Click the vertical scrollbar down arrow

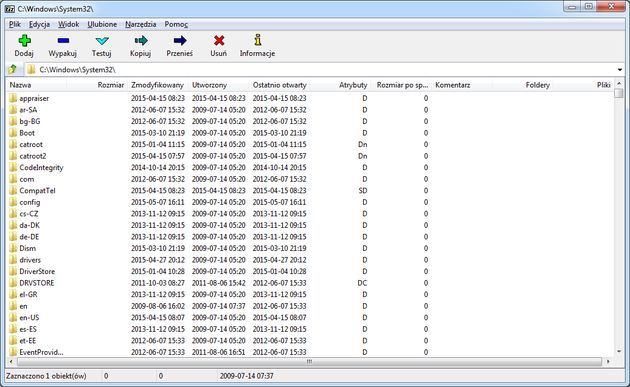click(x=619, y=352)
